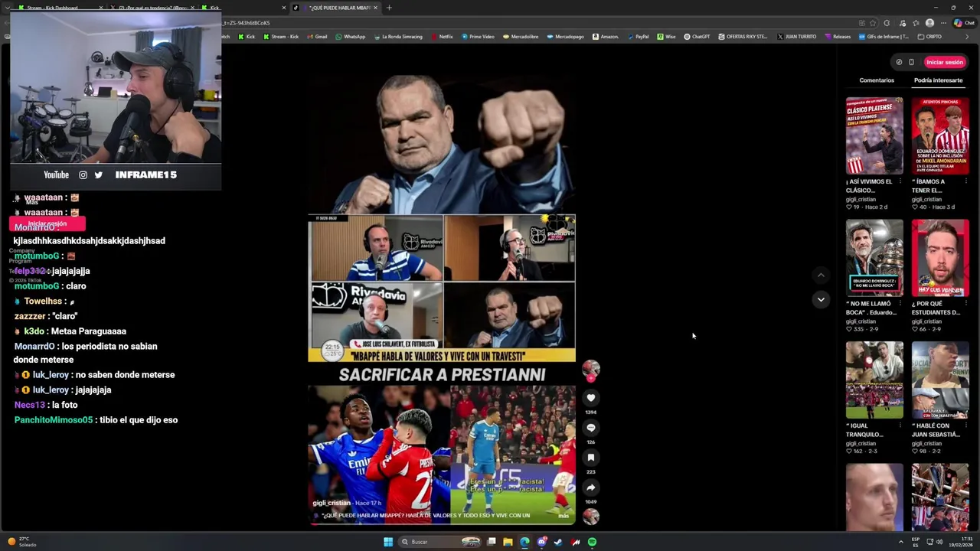
Task: Go to the previous video with up arrow
Action: click(821, 275)
